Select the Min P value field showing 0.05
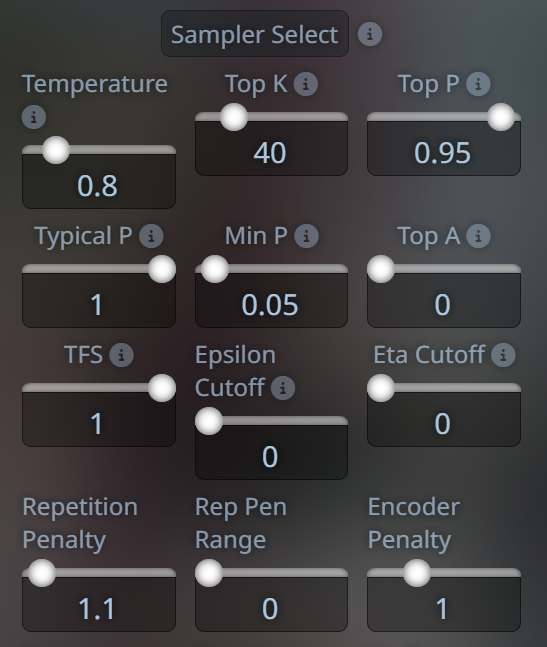The image size is (547, 647). pyautogui.click(x=271, y=301)
